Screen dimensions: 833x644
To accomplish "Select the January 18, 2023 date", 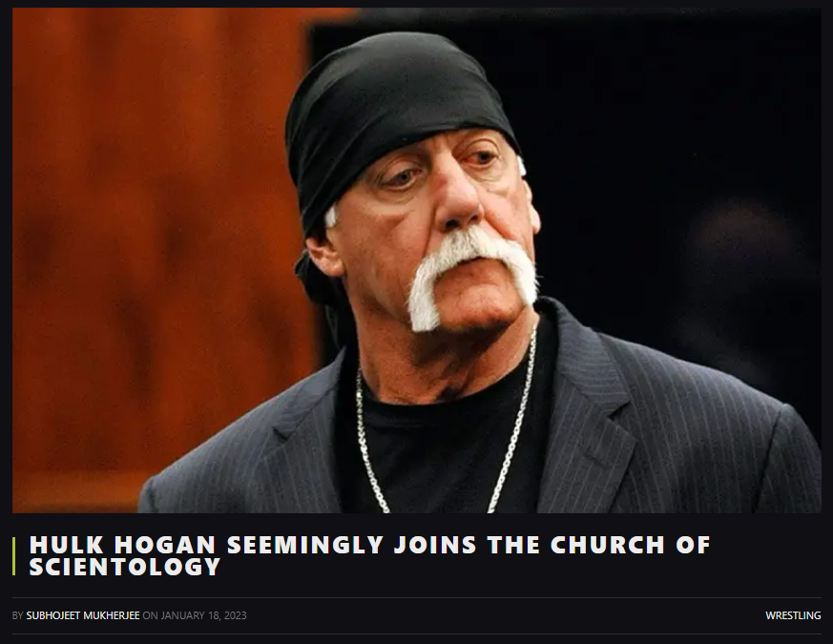I will pyautogui.click(x=203, y=615).
